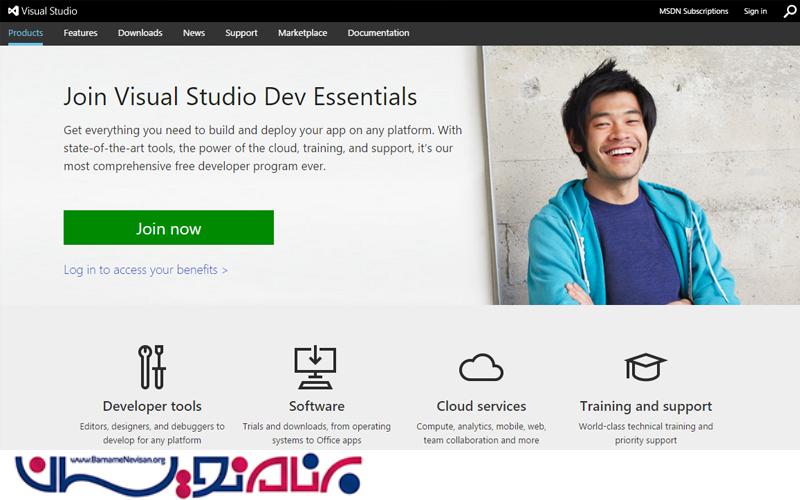This screenshot has width=800, height=500.
Task: Click the Training graduation cap icon
Action: coord(645,367)
